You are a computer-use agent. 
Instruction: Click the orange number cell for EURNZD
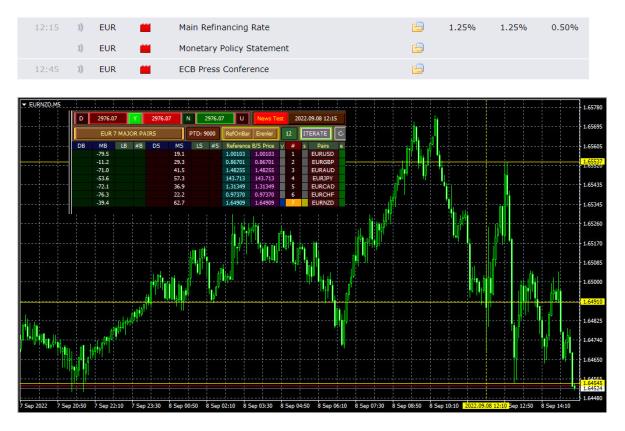[x=293, y=203]
